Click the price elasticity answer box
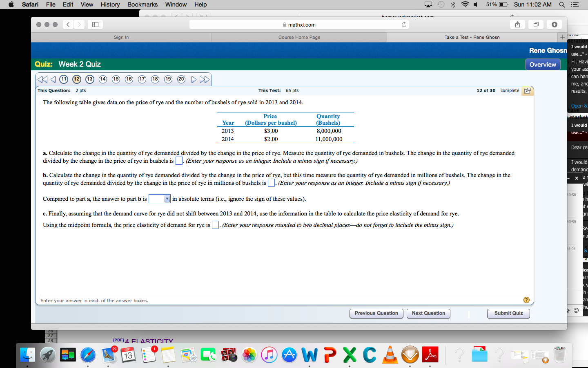Screen dimensions: 588x368 [x=216, y=225]
